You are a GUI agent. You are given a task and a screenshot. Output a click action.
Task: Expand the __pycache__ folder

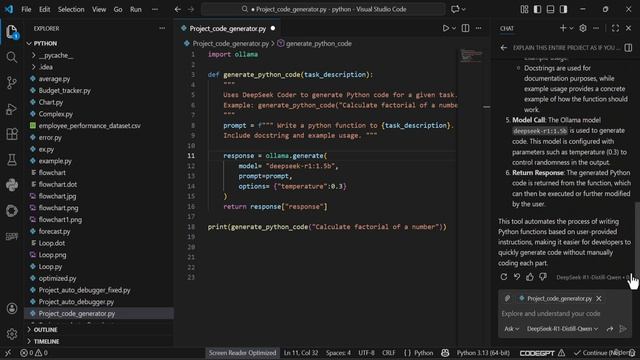tap(56, 55)
